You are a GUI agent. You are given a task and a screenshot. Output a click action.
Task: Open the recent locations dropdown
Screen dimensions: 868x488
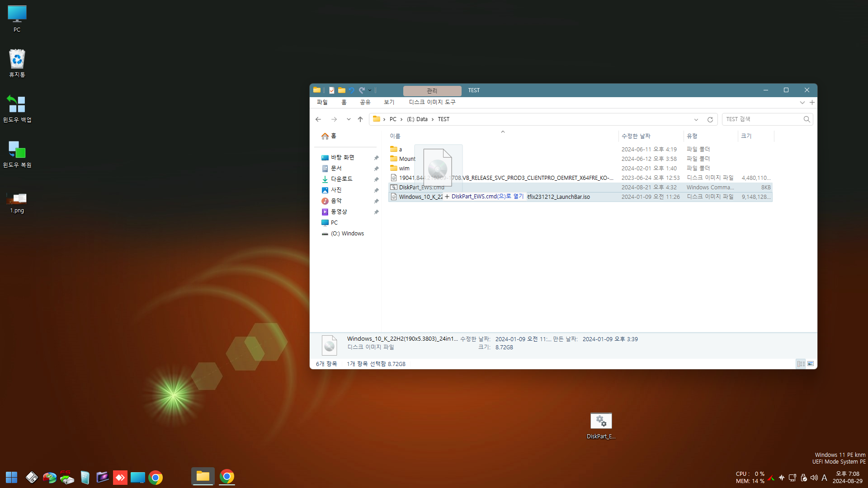pyautogui.click(x=349, y=119)
